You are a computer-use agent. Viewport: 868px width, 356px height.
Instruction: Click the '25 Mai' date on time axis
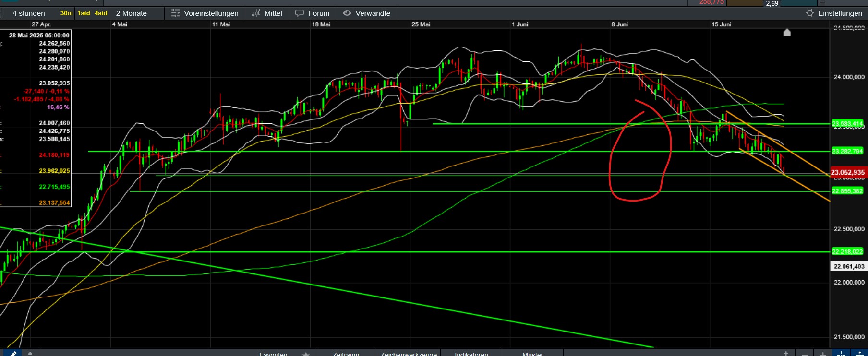(x=421, y=24)
